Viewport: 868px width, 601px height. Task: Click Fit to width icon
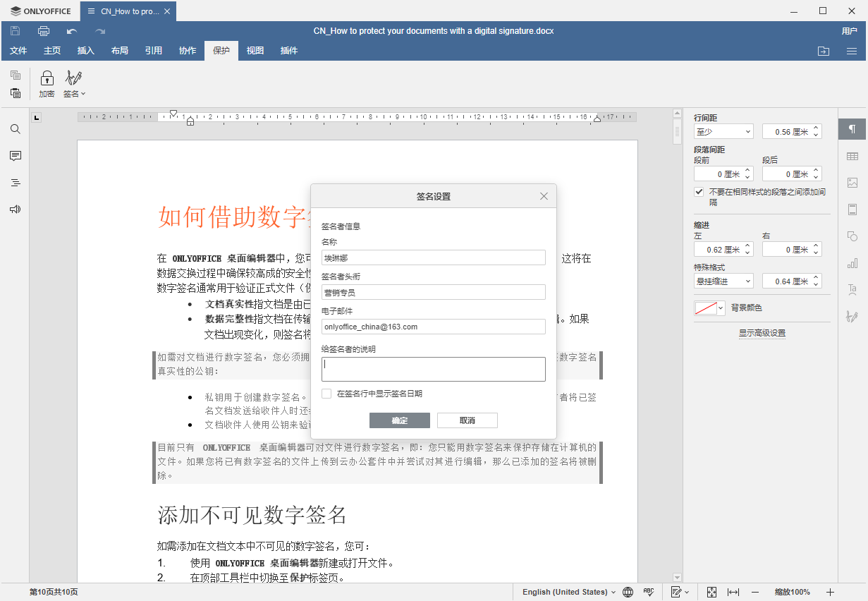click(733, 592)
